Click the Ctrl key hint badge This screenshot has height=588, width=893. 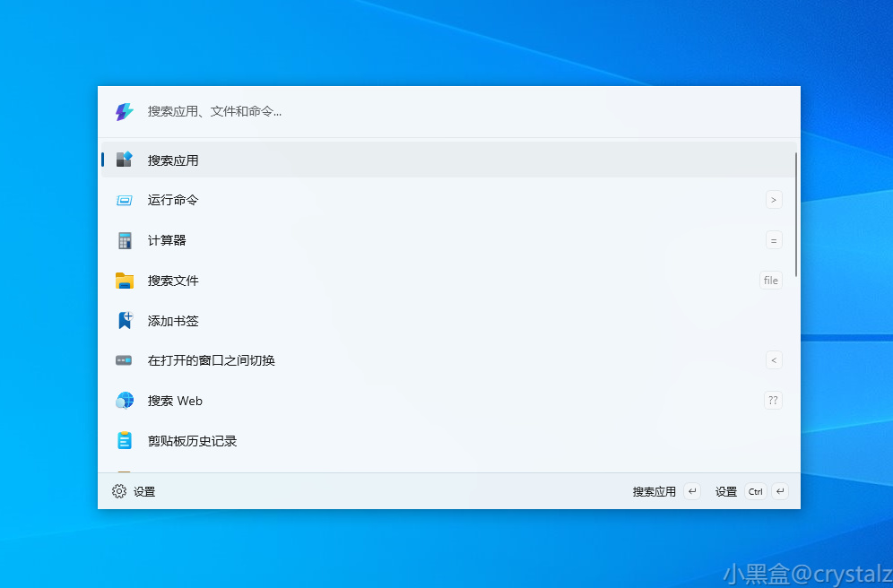[756, 491]
